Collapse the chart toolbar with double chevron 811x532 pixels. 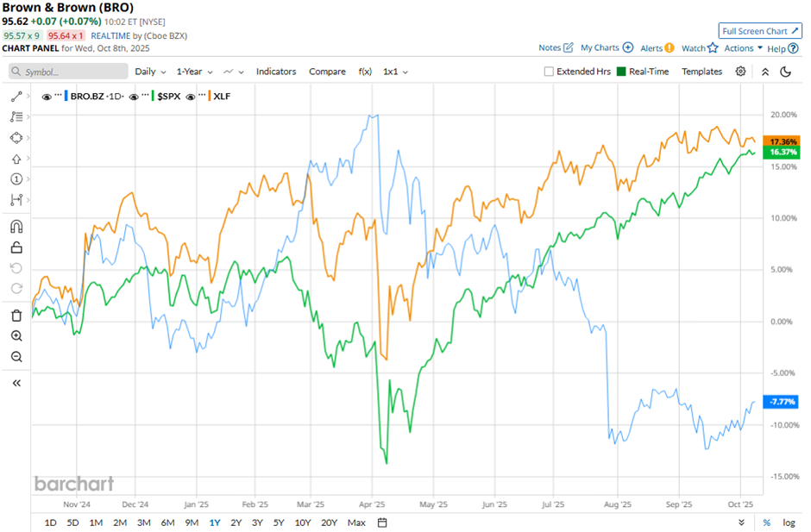point(765,72)
